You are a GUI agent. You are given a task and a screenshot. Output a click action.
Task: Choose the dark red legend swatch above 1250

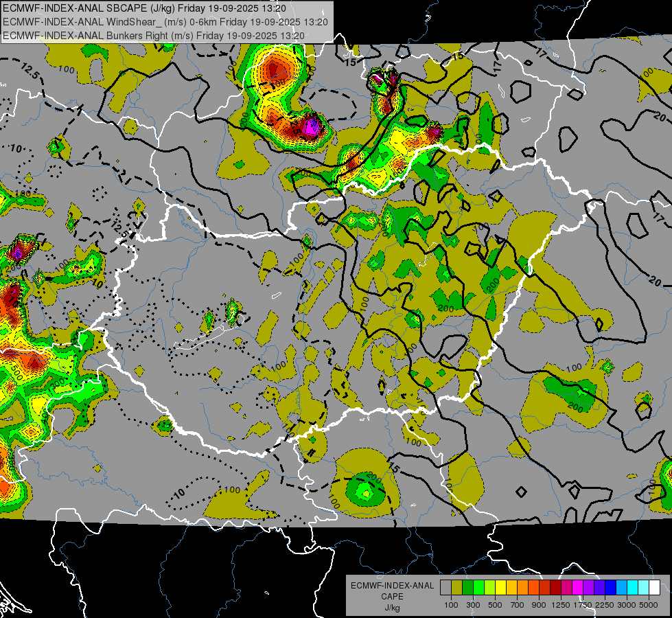coord(555,588)
